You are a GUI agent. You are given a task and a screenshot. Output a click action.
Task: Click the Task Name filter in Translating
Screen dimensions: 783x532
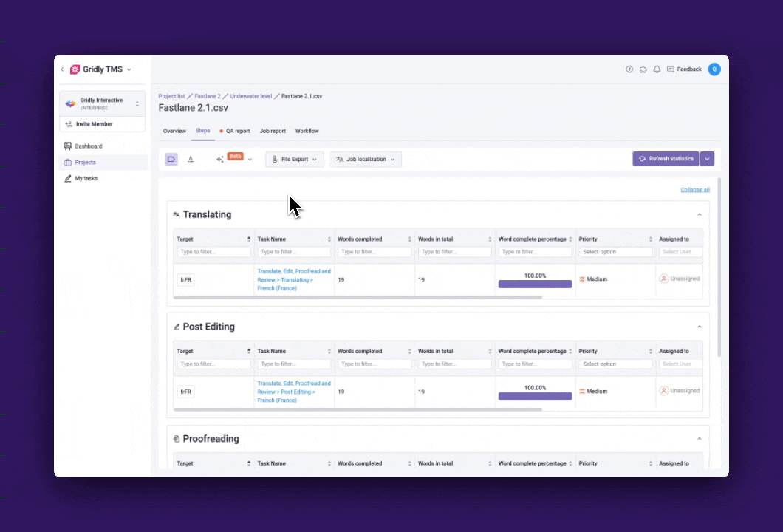294,252
